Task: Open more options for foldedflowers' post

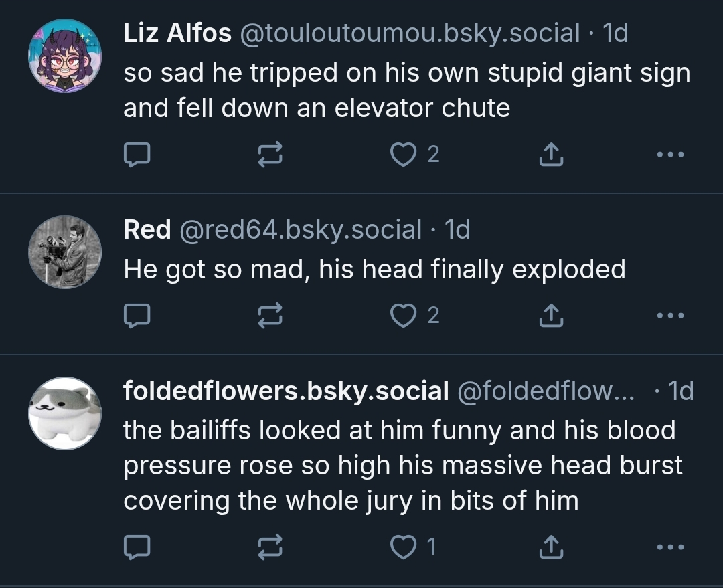Action: pyautogui.click(x=670, y=547)
